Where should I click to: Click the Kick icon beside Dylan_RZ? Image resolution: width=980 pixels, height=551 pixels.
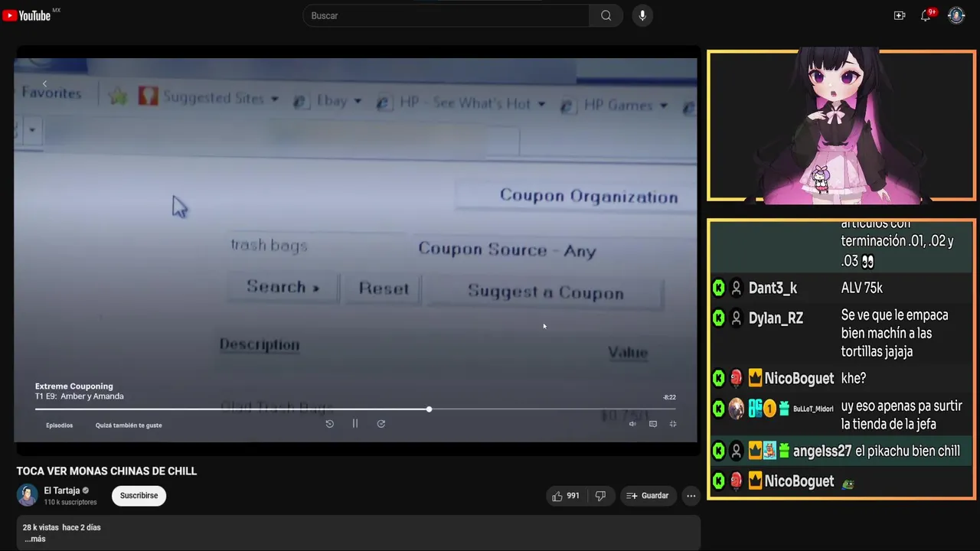point(719,318)
